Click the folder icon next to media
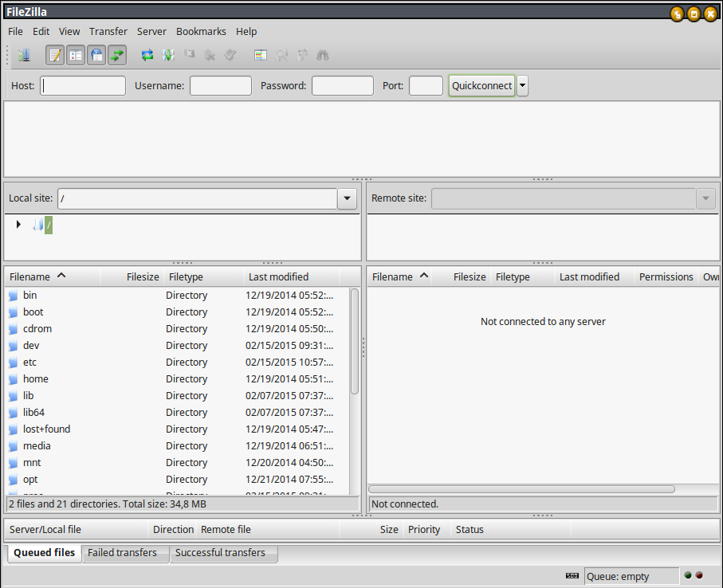 click(x=14, y=446)
